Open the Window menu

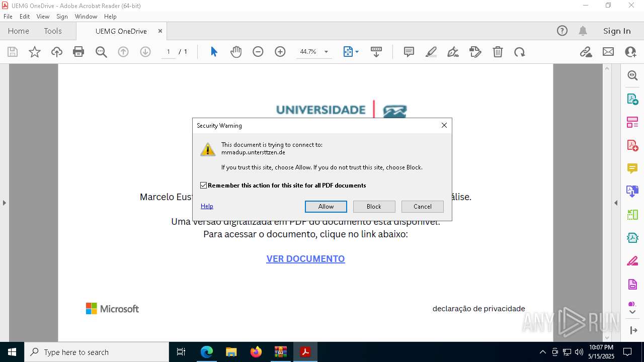coord(86,17)
